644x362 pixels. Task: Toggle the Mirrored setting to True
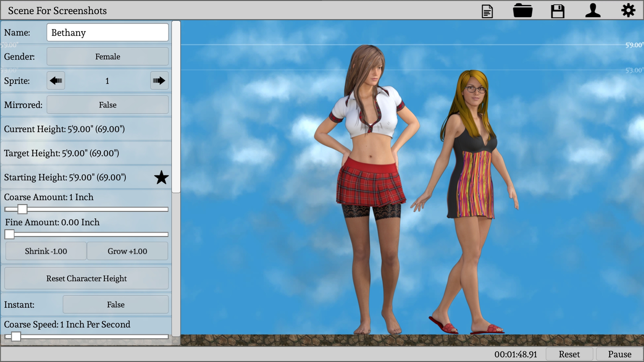[107, 105]
